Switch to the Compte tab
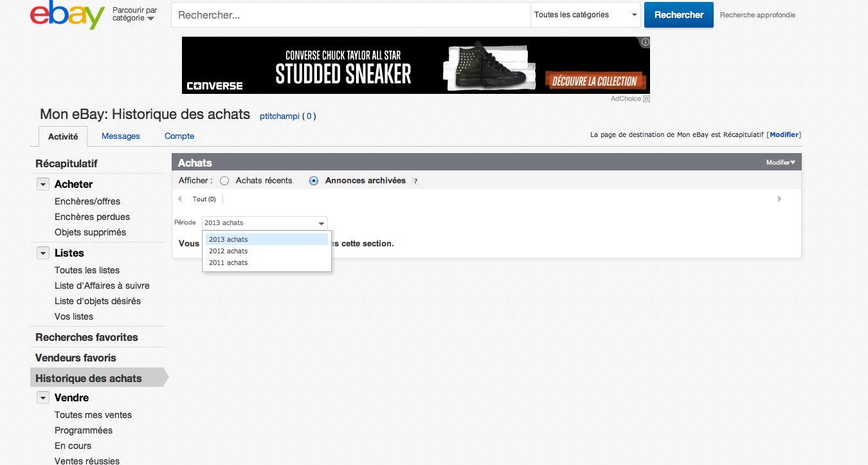The image size is (868, 465). (179, 136)
